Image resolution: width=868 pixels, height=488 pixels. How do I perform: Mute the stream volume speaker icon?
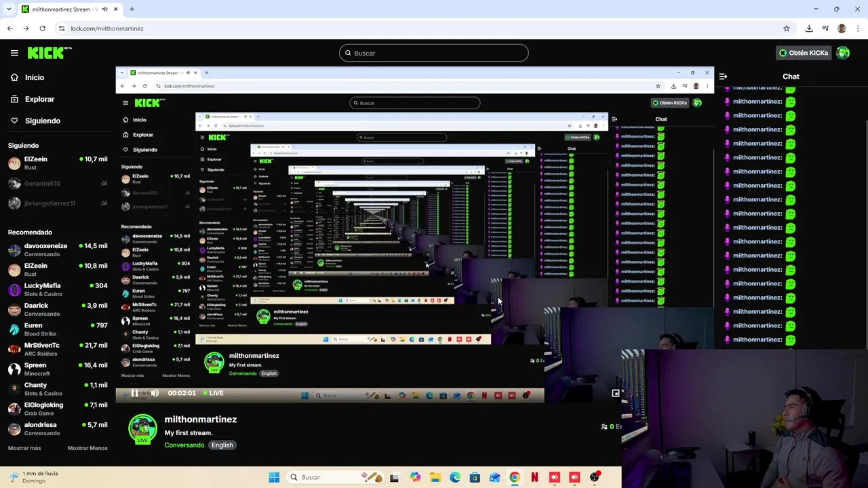[x=155, y=393]
